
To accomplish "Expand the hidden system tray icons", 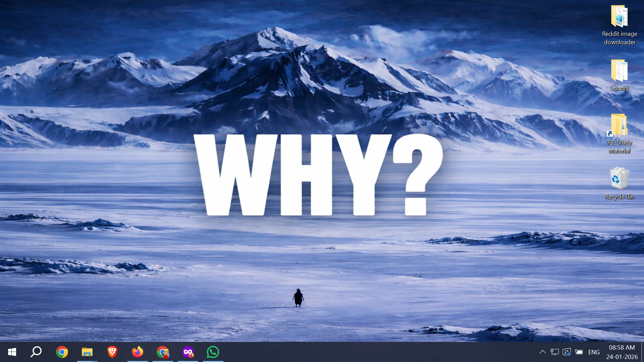I will [542, 352].
